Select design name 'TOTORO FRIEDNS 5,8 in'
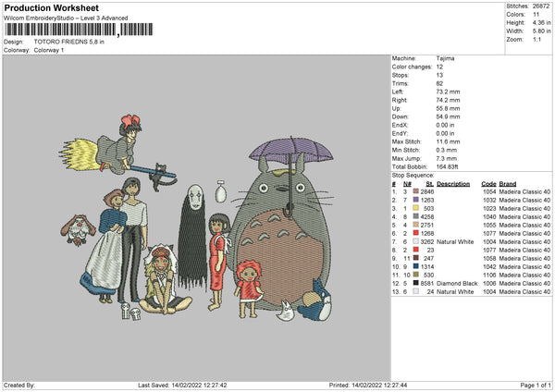Image resolution: width=555 pixels, height=392 pixels. pyautogui.click(x=69, y=42)
